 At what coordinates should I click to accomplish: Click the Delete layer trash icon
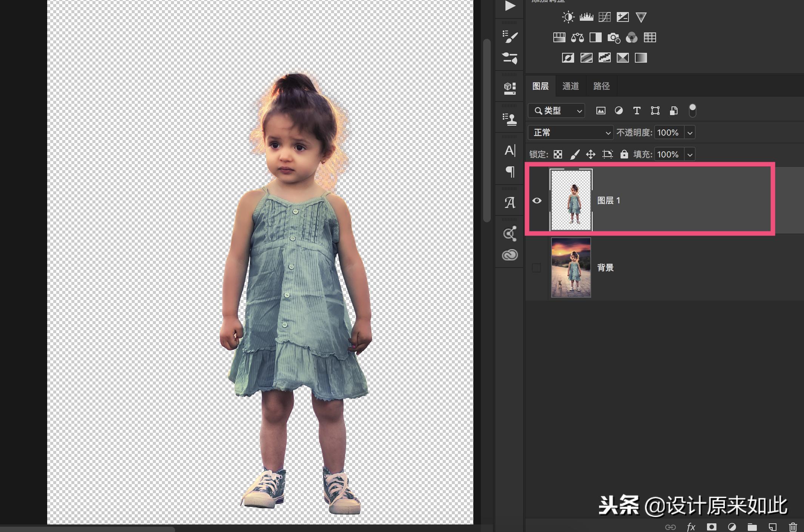(x=793, y=527)
